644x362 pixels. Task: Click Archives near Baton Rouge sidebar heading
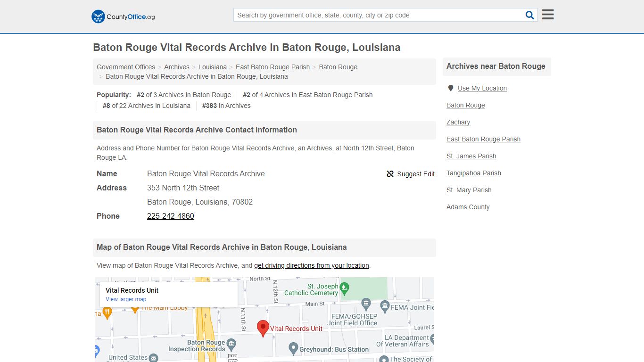(x=496, y=66)
